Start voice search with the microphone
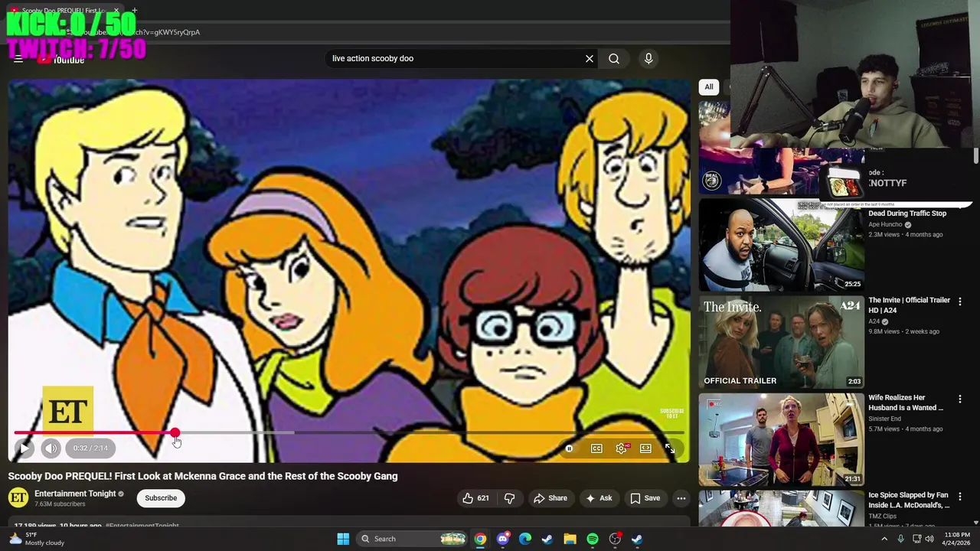The image size is (980, 551). (x=648, y=58)
